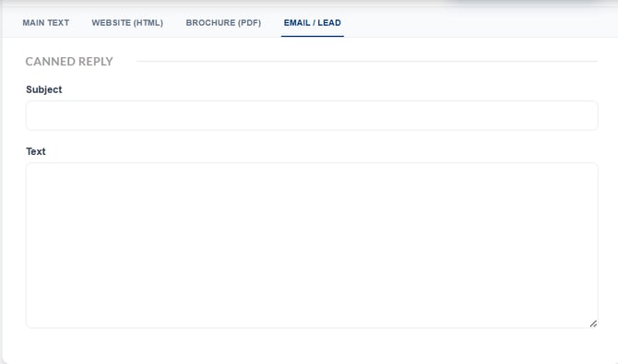The width and height of the screenshot is (618, 364).
Task: Switch to the Main Text tab
Action: [46, 23]
